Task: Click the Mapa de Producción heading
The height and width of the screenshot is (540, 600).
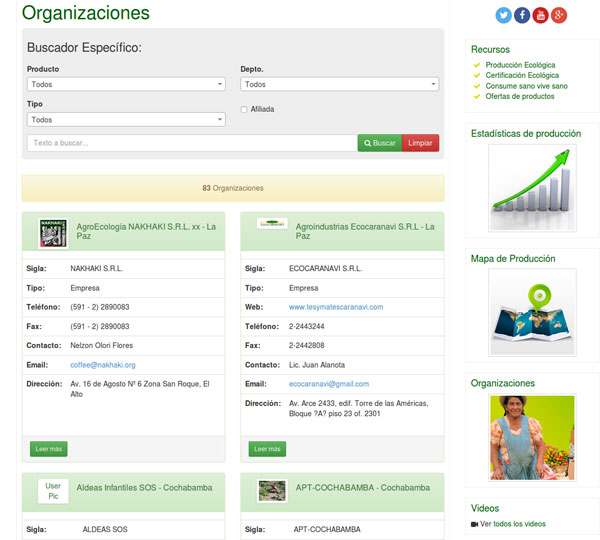Action: click(x=513, y=259)
